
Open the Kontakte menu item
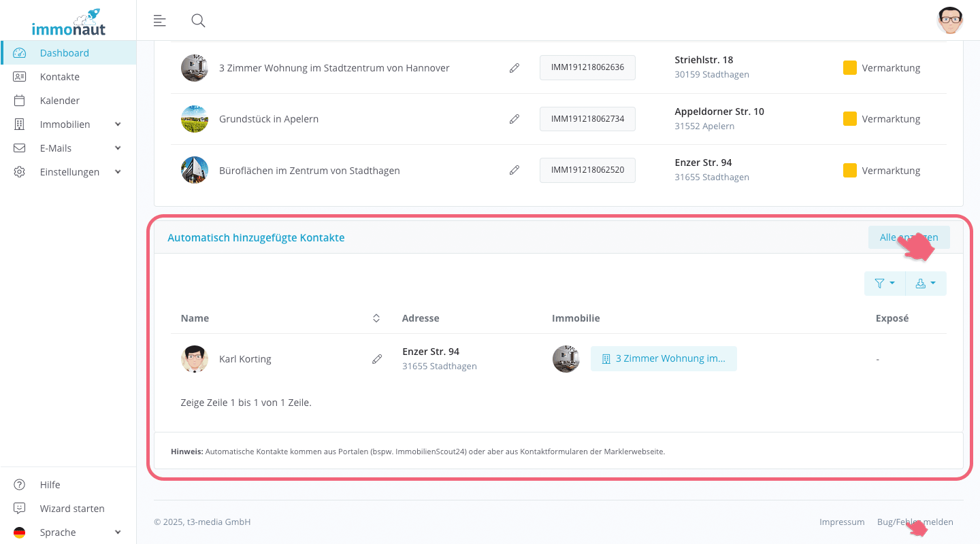point(60,76)
